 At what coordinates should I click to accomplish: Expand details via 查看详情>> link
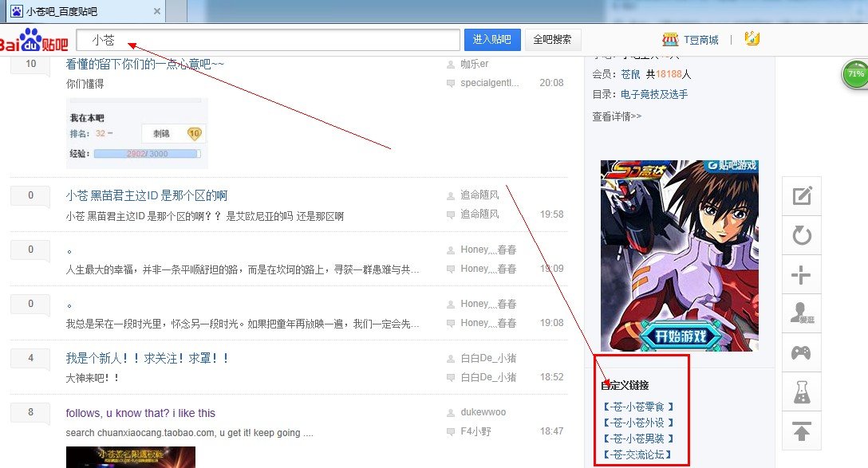[617, 116]
